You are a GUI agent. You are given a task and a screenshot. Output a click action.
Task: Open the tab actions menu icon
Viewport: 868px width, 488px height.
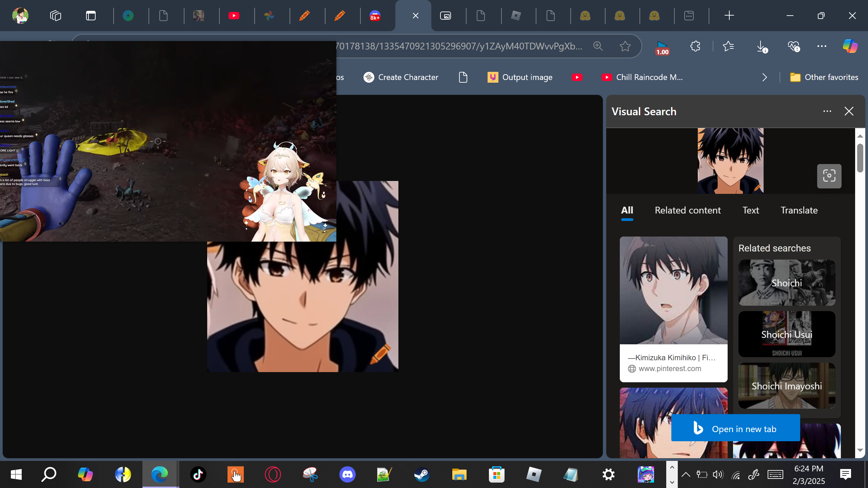(x=91, y=16)
